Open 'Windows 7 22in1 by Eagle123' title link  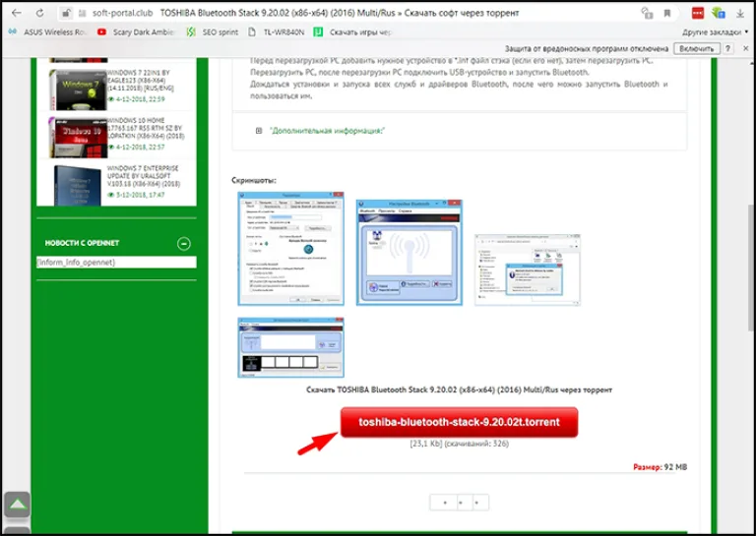coord(141,81)
